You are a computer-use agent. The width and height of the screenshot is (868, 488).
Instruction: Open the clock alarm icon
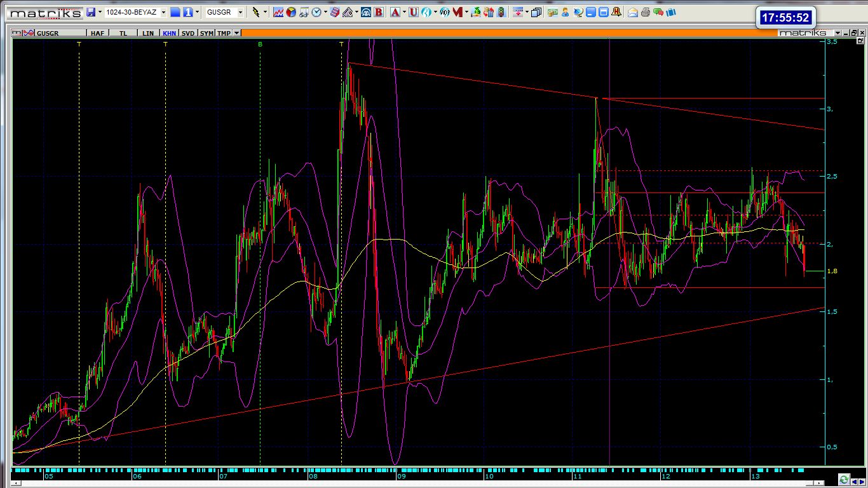pyautogui.click(x=316, y=12)
